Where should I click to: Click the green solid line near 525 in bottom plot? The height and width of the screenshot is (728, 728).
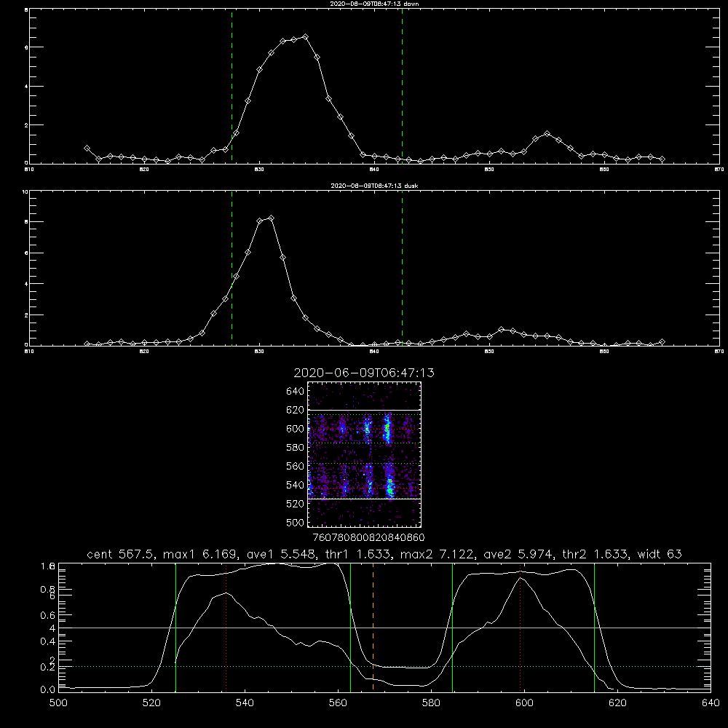(x=175, y=627)
